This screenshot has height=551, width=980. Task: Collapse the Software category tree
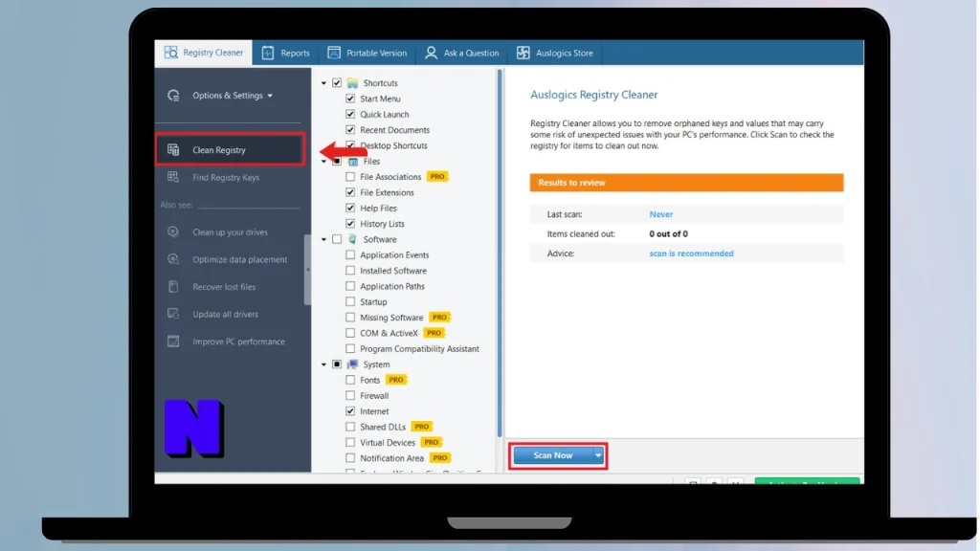tap(323, 239)
